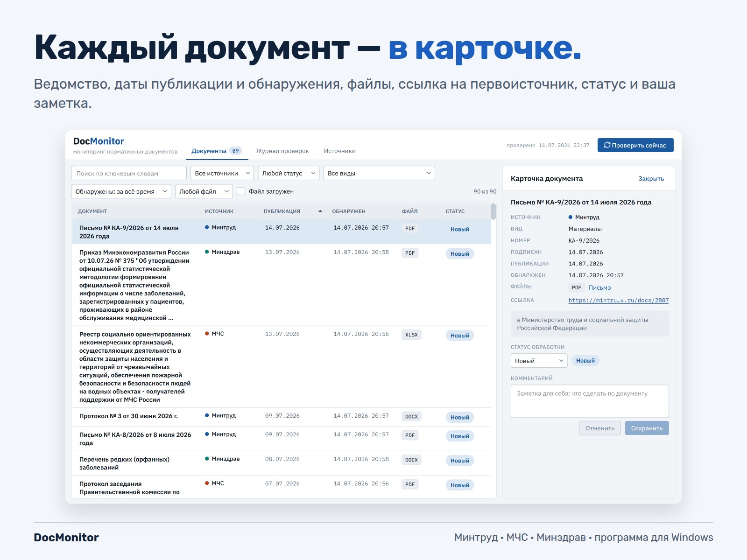Viewport: 747px width, 560px height.
Task: Open the Новый status dropdown in card
Action: tap(539, 361)
